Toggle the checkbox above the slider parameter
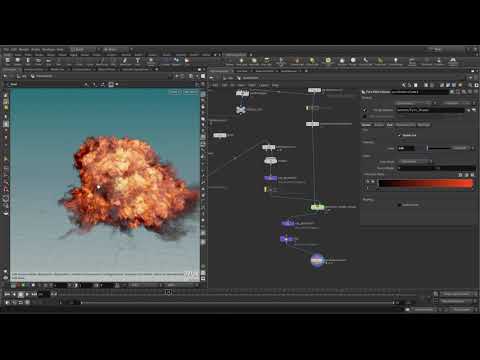This screenshot has height=360, width=480. (x=400, y=135)
